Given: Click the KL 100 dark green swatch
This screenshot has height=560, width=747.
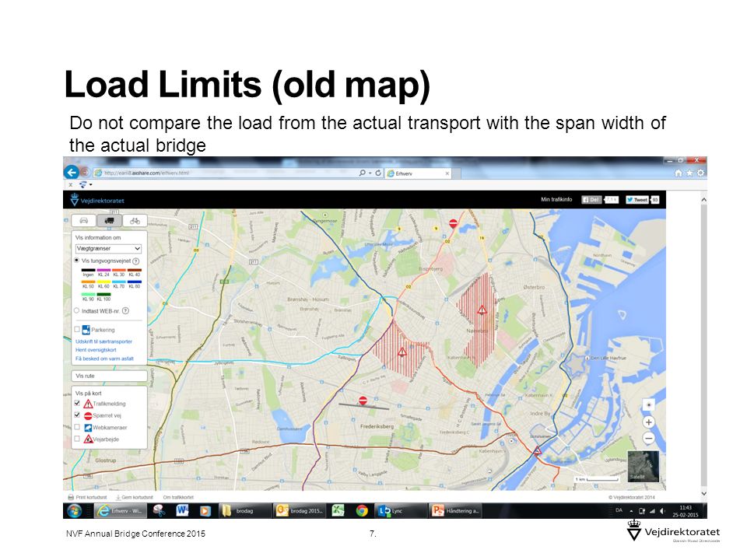Looking at the screenshot, I should pos(103,295).
